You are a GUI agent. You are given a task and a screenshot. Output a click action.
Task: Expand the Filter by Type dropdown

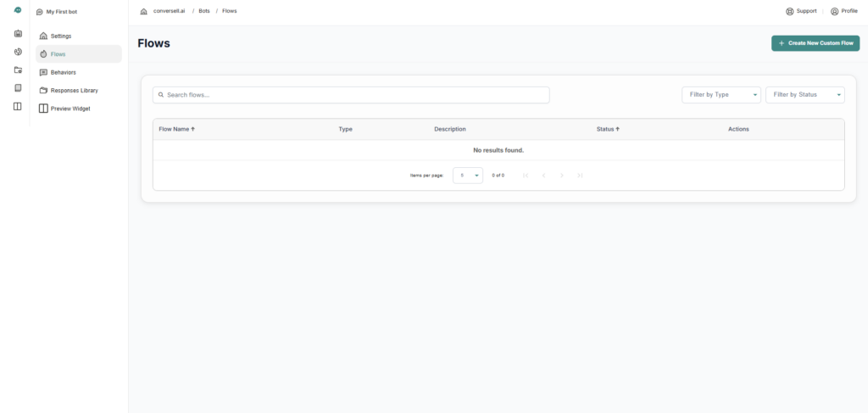pos(721,95)
